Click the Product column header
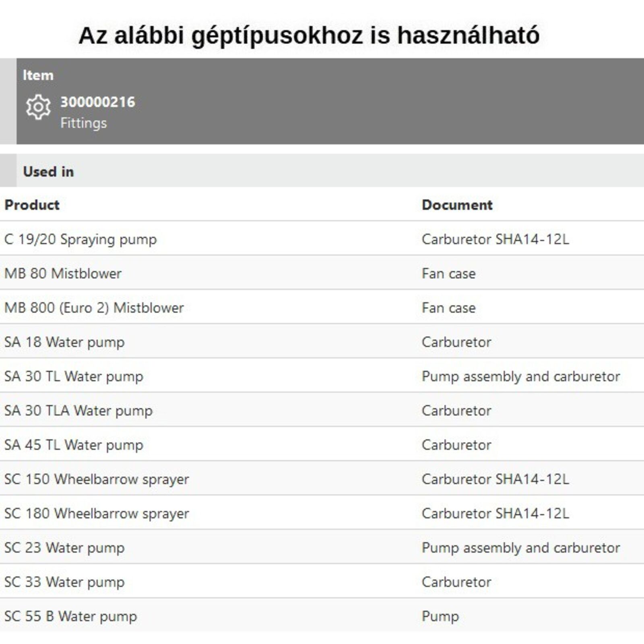644x644 pixels. click(32, 205)
